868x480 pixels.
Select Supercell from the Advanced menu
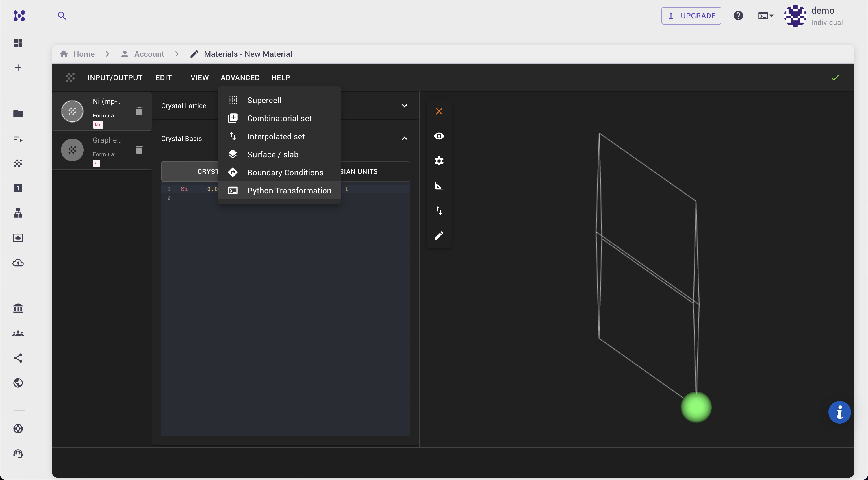pos(264,100)
